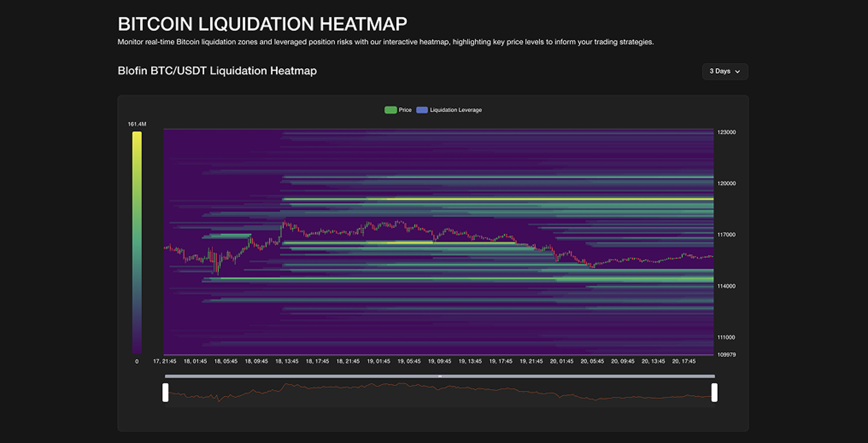
Task: Click the horizontal scrollbar thumb above the navigator
Action: 440,376
